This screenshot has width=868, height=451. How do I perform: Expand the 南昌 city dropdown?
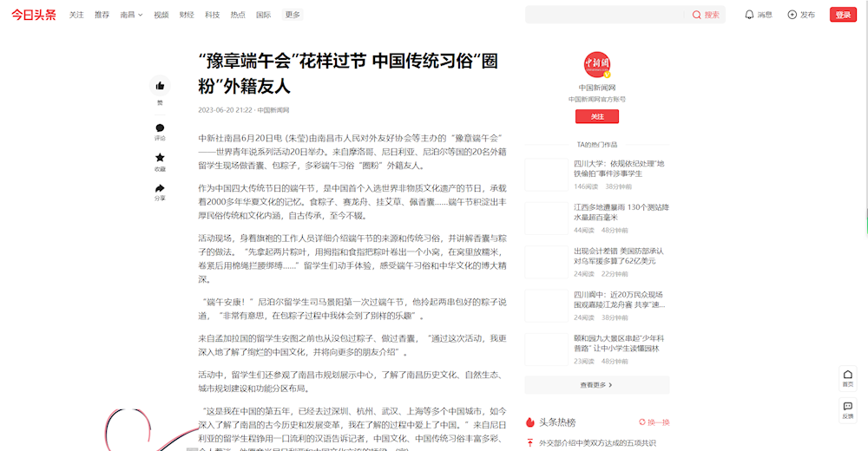click(x=132, y=15)
